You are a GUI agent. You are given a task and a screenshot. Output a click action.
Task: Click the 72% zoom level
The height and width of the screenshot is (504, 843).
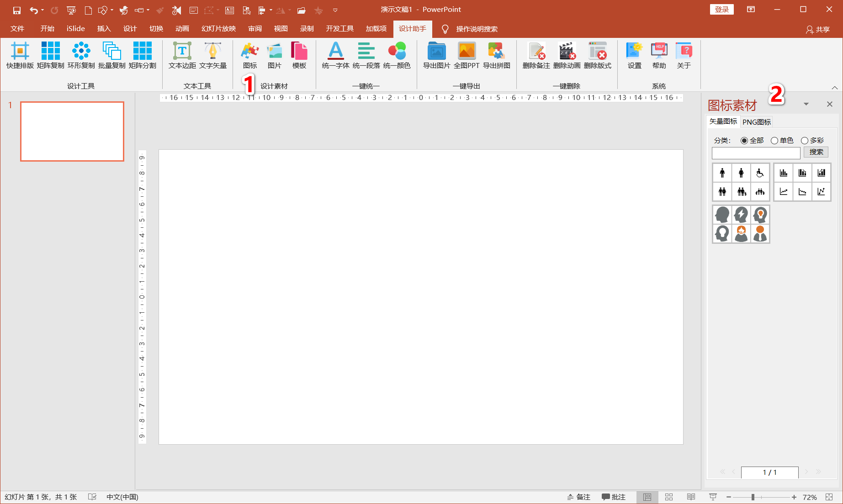pos(810,498)
